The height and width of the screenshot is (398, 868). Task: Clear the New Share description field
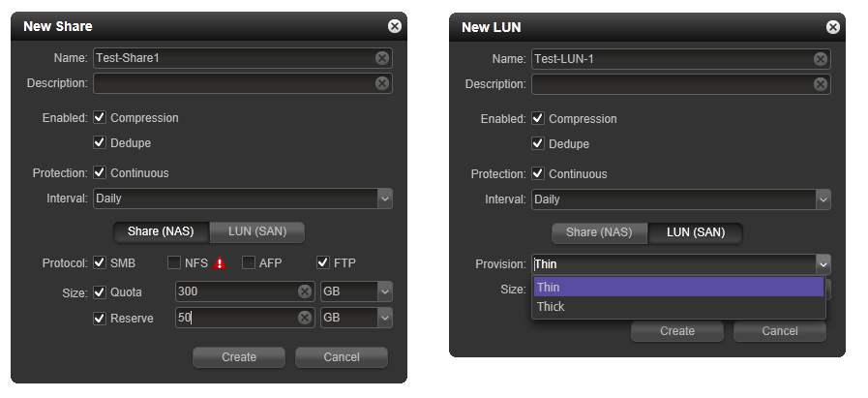382,83
